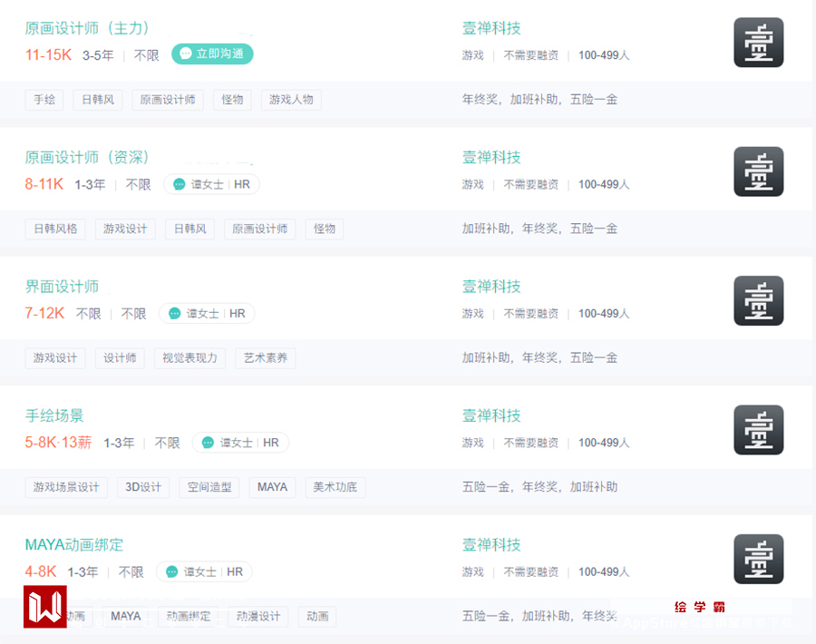Click chat bubble icon in 手绘场景 listing
The height and width of the screenshot is (644, 816).
[x=208, y=443]
